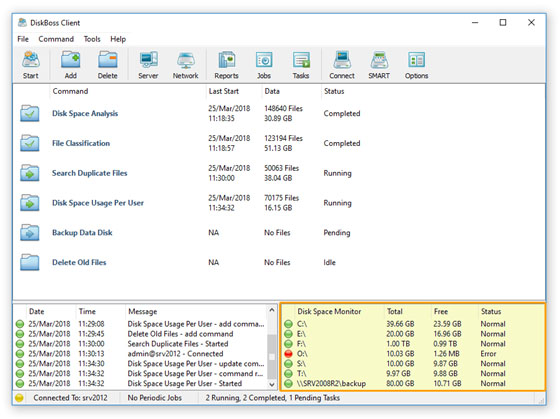
Task: Click the yellow connection status indicator
Action: [x=19, y=398]
